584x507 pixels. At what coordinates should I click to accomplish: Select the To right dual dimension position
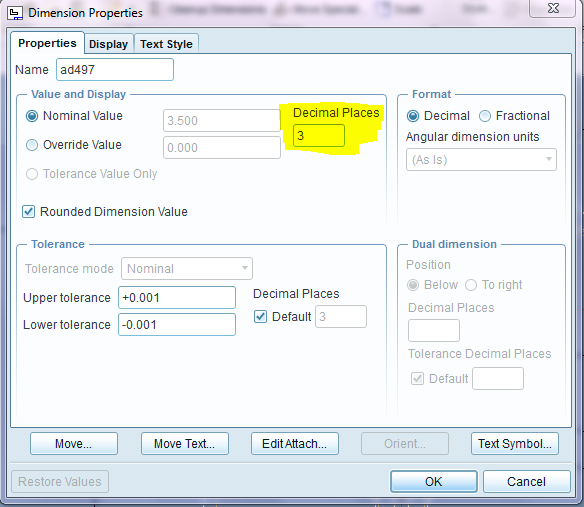tap(471, 285)
